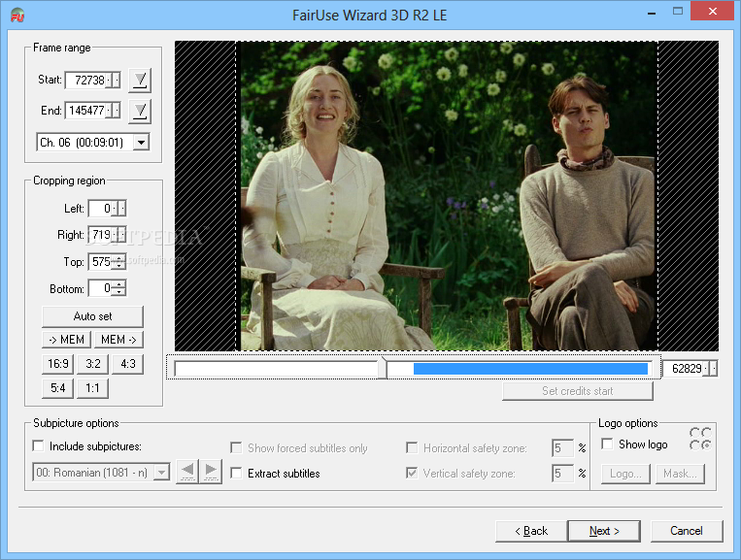Viewport: 741px width, 560px height.
Task: Enable Extract subtitles checkbox
Action: [x=236, y=473]
